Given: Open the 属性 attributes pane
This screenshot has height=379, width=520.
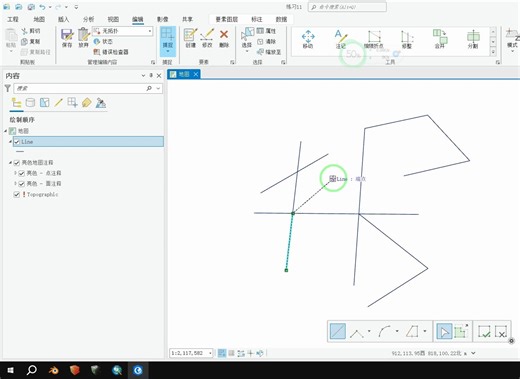Looking at the screenshot, I should pos(267,31).
